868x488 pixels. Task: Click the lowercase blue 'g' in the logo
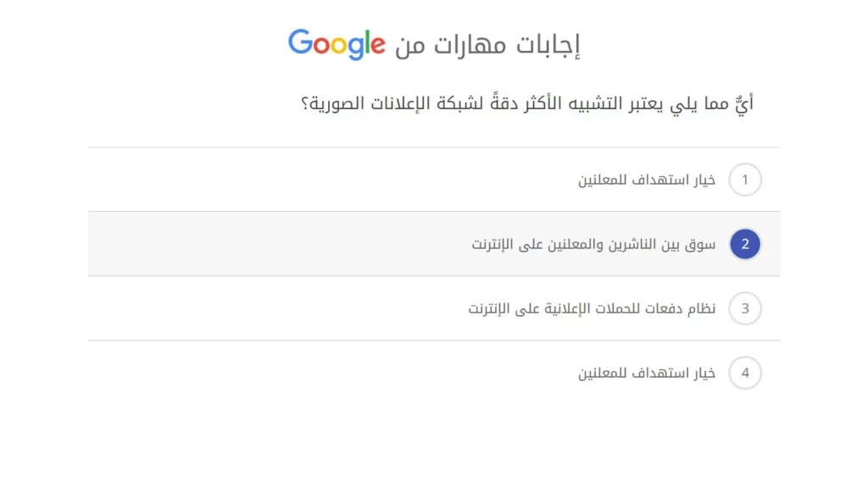357,49
